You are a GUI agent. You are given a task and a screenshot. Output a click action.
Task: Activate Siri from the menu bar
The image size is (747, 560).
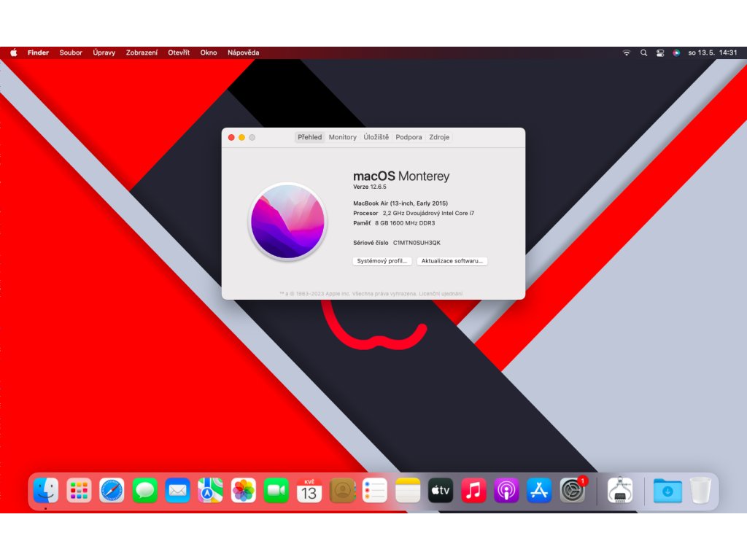pos(676,52)
